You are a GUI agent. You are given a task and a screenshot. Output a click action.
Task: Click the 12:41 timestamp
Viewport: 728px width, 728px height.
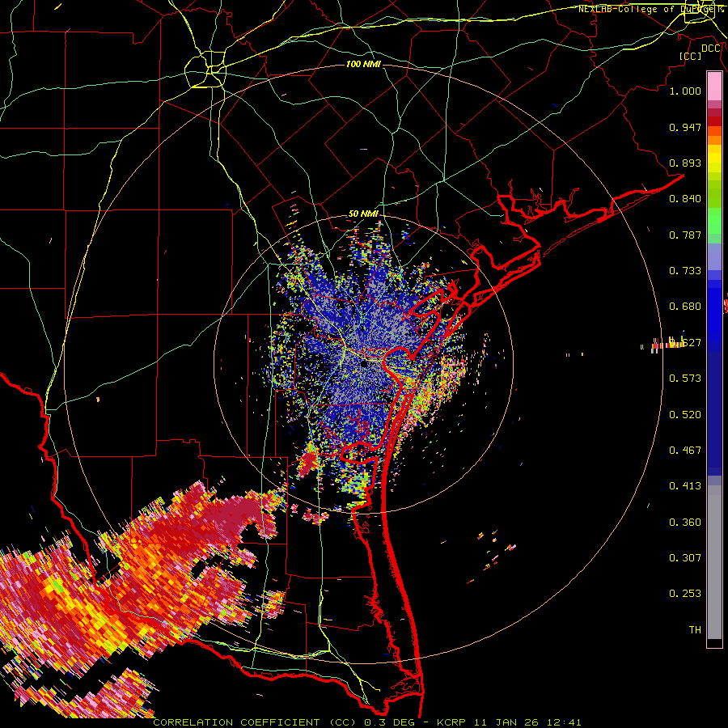click(564, 722)
